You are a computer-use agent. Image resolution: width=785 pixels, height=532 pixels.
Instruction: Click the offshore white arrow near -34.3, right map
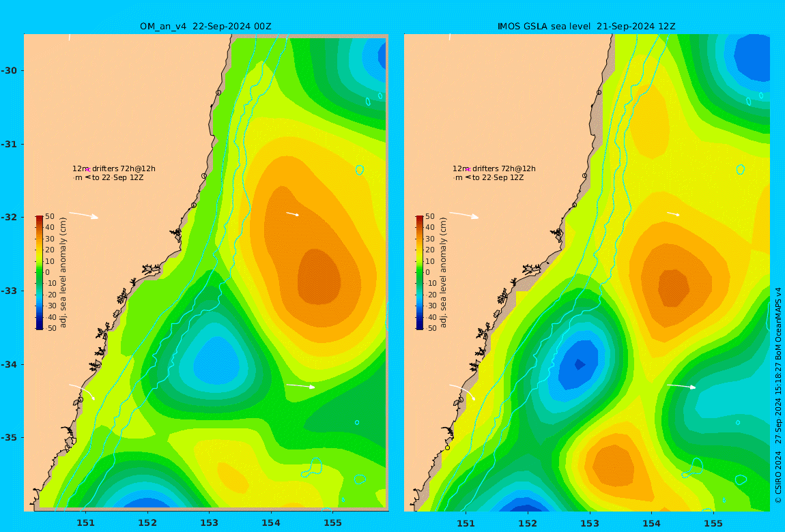681,386
